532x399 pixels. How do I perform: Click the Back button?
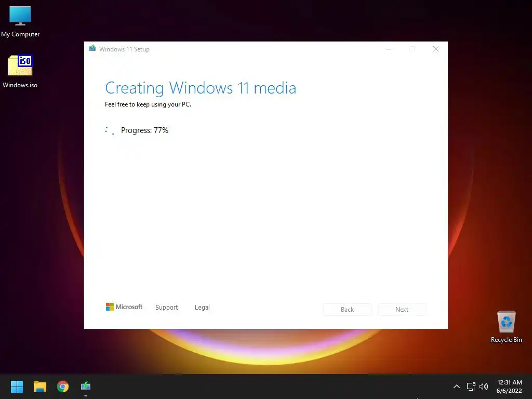pyautogui.click(x=347, y=310)
